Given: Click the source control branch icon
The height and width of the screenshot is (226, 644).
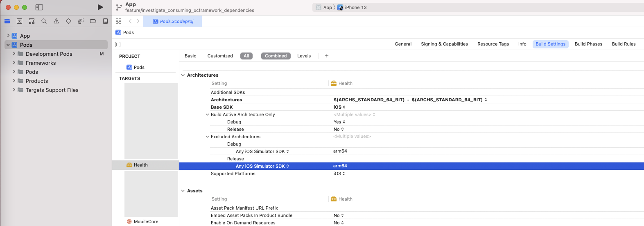Looking at the screenshot, I should (119, 7).
